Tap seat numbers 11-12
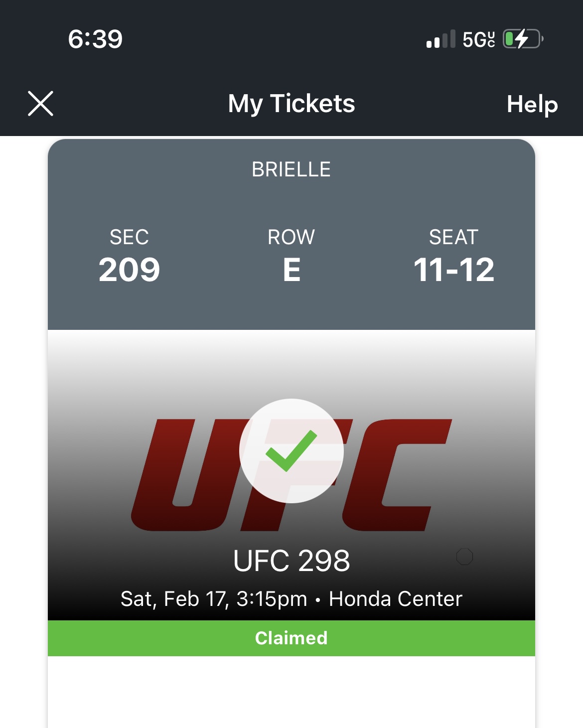The image size is (583, 728). tap(454, 270)
